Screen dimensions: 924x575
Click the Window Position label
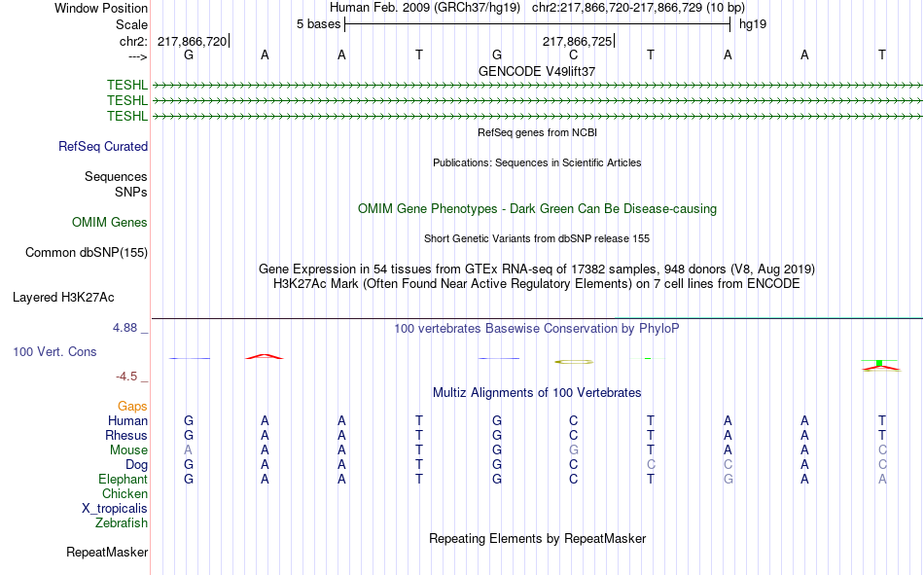click(x=101, y=8)
